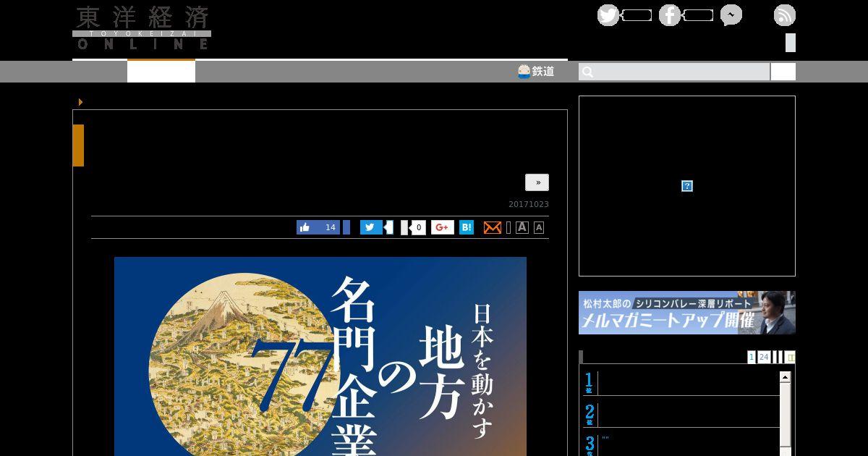Open the Messenger speech-bubble icon in header
Viewport: 868px width, 456px height.
pos(731,15)
